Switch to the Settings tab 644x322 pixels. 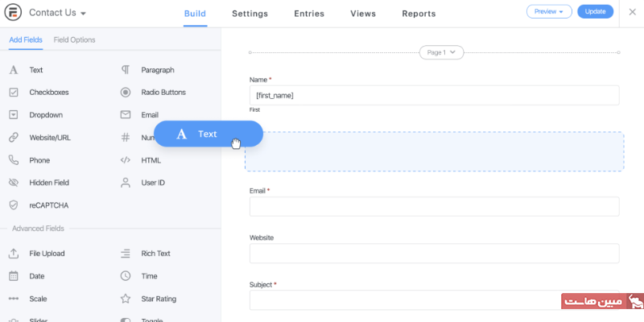click(x=250, y=14)
